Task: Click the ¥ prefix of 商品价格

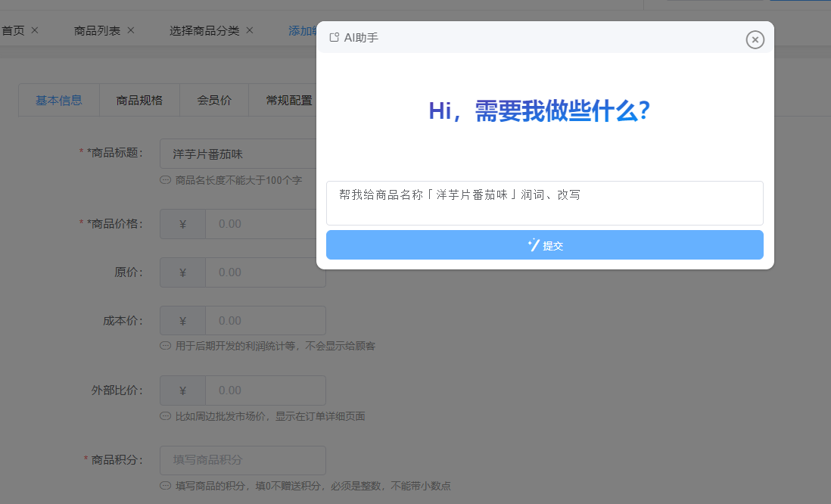Action: 183,224
